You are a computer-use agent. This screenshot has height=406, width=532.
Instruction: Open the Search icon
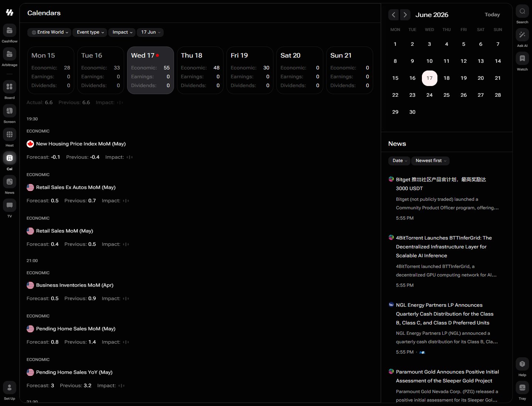tap(522, 11)
